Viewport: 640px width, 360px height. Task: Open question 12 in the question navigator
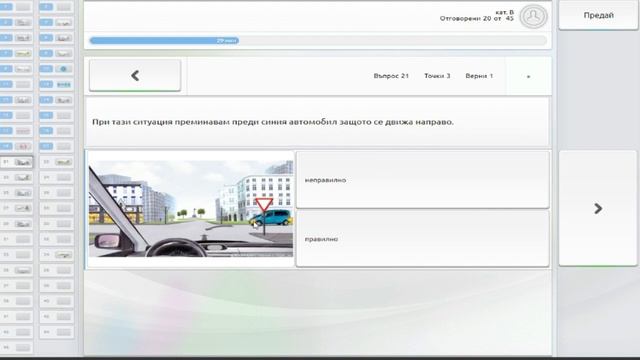click(56, 84)
